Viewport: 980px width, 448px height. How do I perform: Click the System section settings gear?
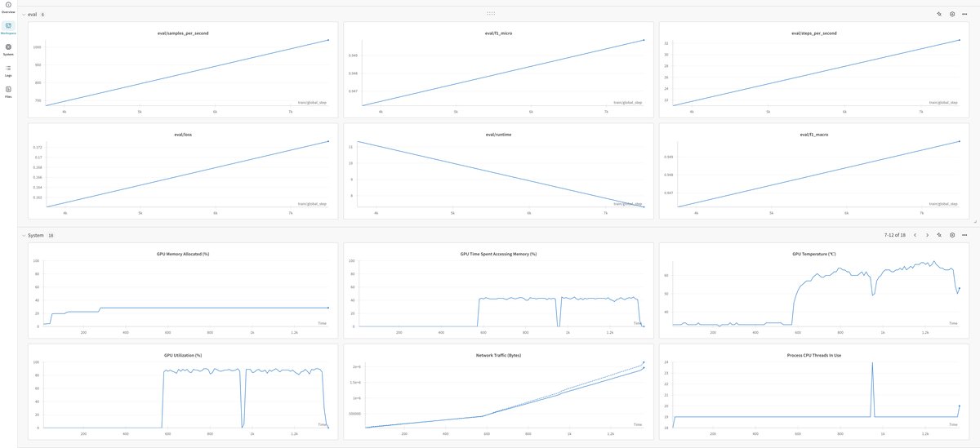(x=952, y=235)
